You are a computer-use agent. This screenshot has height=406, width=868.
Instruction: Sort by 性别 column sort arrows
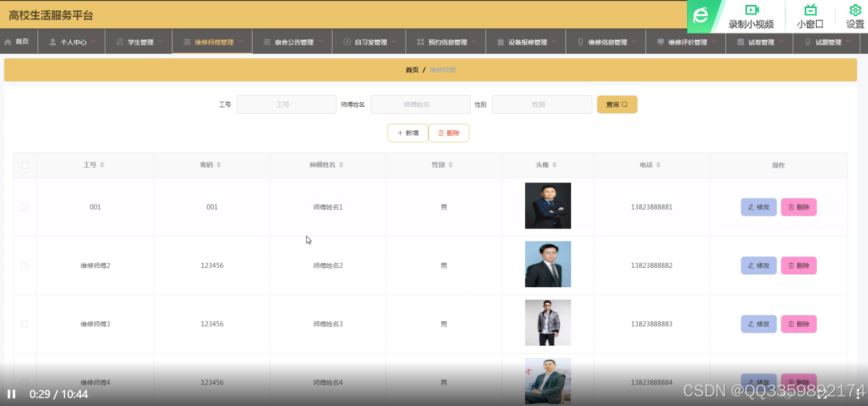point(450,165)
